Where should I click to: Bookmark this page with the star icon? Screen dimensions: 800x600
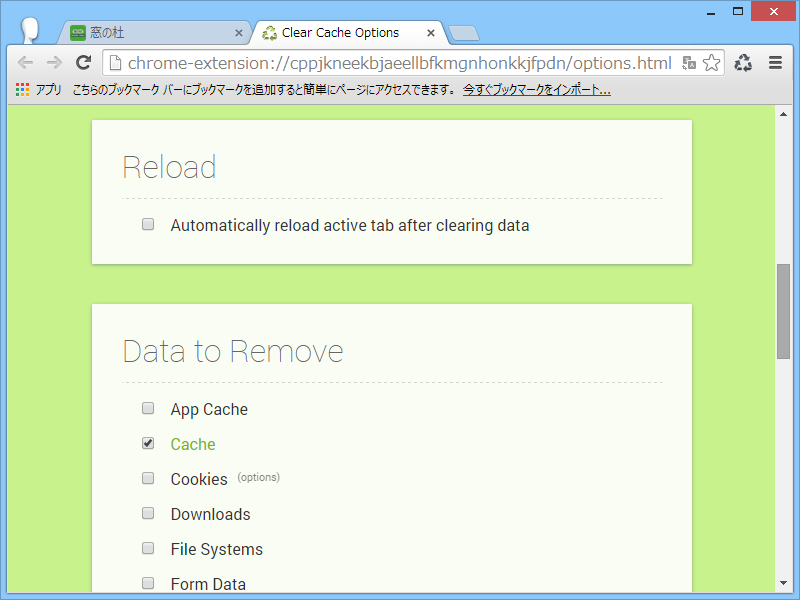711,63
